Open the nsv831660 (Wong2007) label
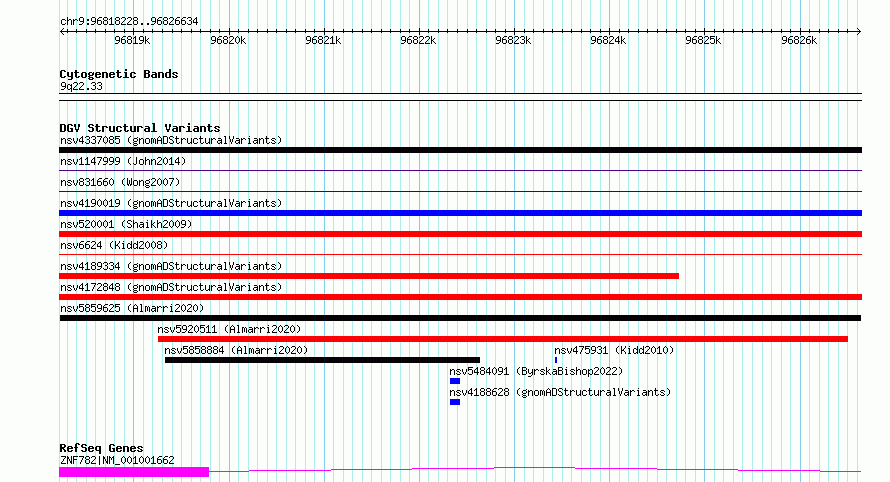 [x=120, y=182]
